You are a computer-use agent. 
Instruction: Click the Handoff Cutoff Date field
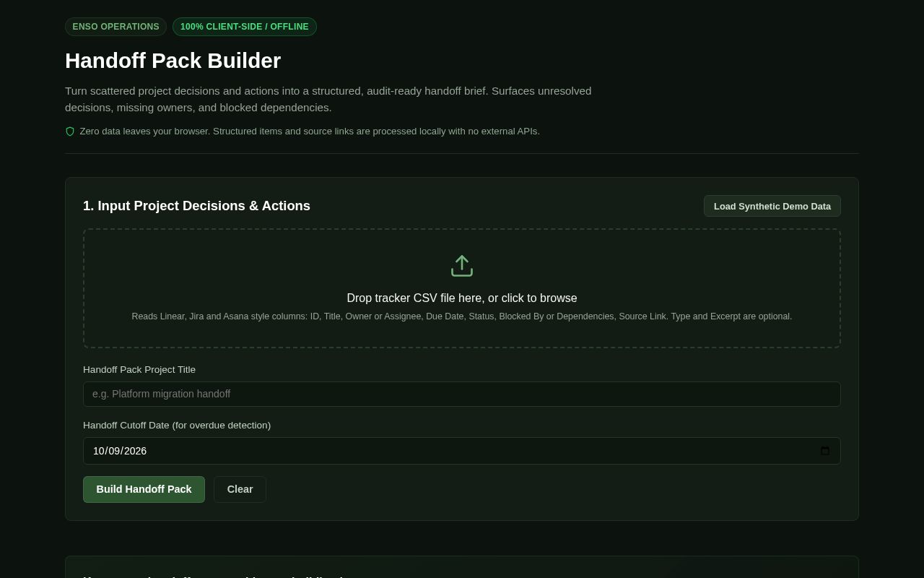(x=462, y=451)
